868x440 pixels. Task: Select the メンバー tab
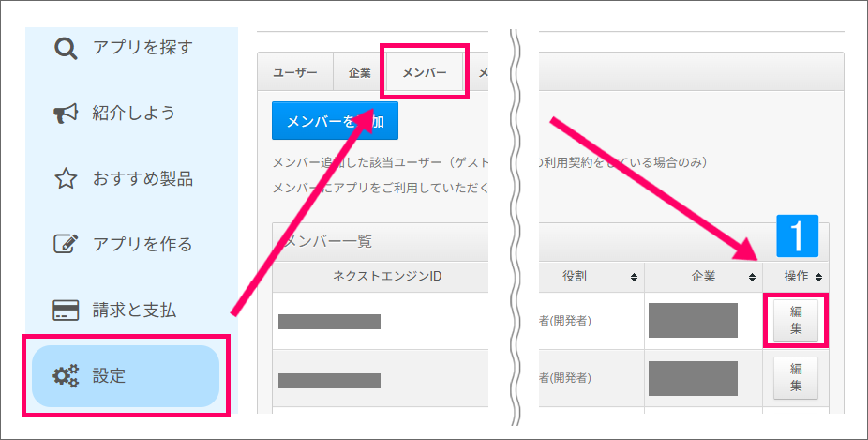click(425, 73)
